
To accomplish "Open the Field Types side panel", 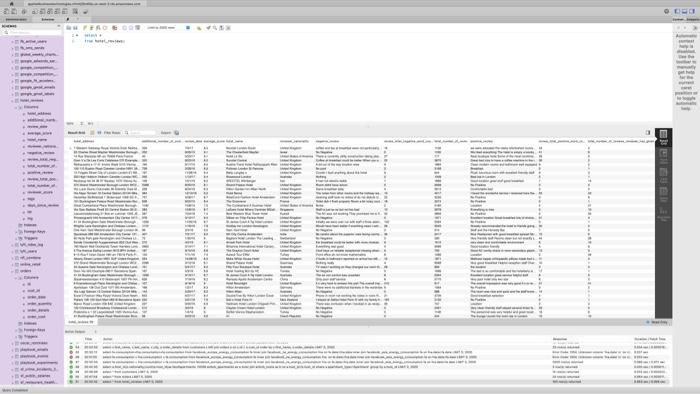I will (x=663, y=175).
